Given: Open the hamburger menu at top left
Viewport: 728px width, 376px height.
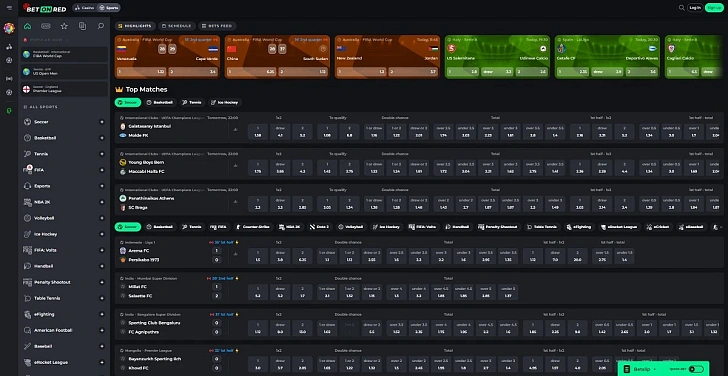Looking at the screenshot, I should pyautogui.click(x=9, y=8).
